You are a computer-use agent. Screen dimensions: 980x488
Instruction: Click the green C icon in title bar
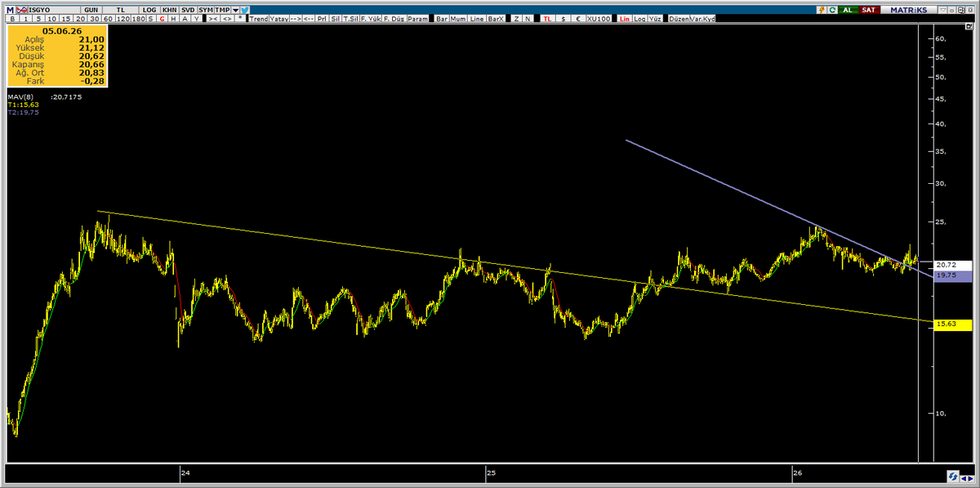coord(832,10)
